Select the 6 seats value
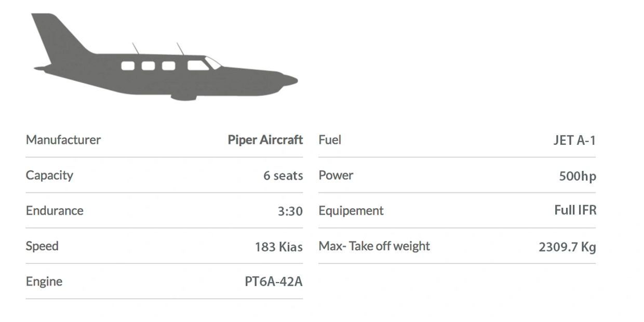This screenshot has width=644, height=322. 283,176
